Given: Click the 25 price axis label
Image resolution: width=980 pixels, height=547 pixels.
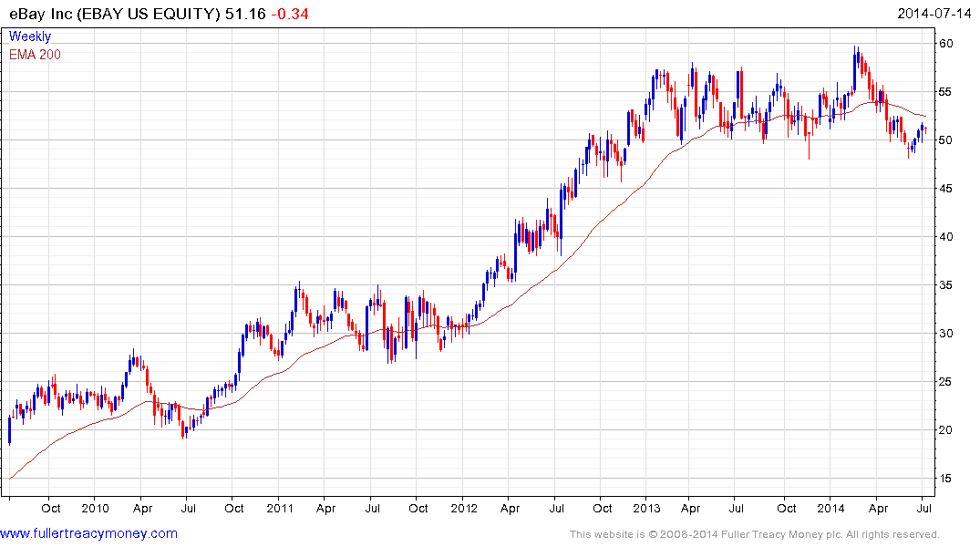Looking at the screenshot, I should [945, 381].
